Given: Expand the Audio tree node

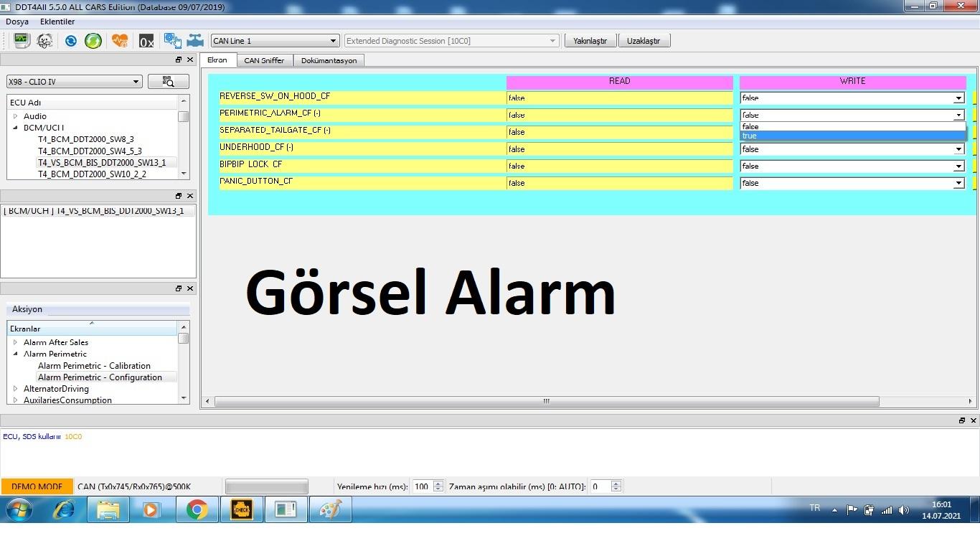Looking at the screenshot, I should 16,116.
